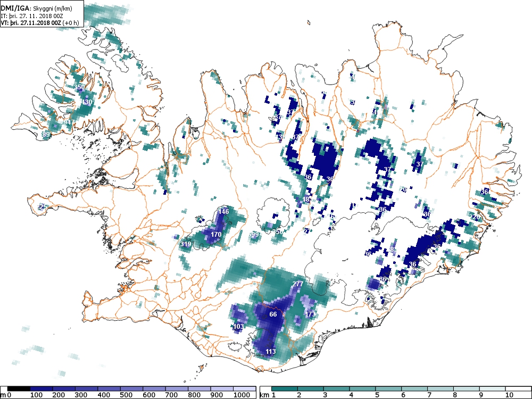The width and height of the screenshot is (532, 399).
Task: Click the dark navy 100–200 m legend swatch
Action: [x=41, y=389]
